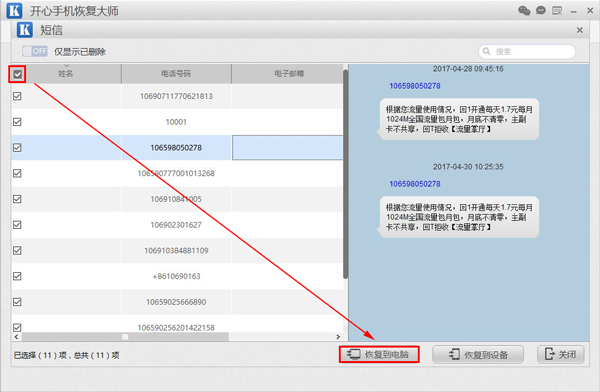Toggle the select-all checkbox in the header
The image size is (600, 392).
[18, 74]
